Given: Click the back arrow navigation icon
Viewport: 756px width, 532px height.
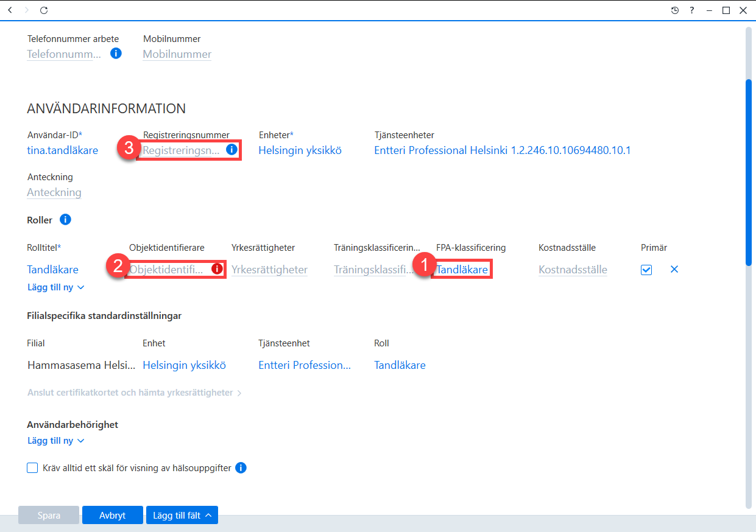Looking at the screenshot, I should (x=10, y=10).
